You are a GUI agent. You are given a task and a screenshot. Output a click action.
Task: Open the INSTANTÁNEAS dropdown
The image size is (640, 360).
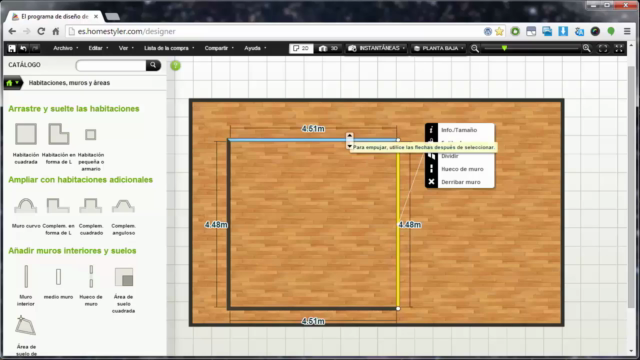point(376,48)
